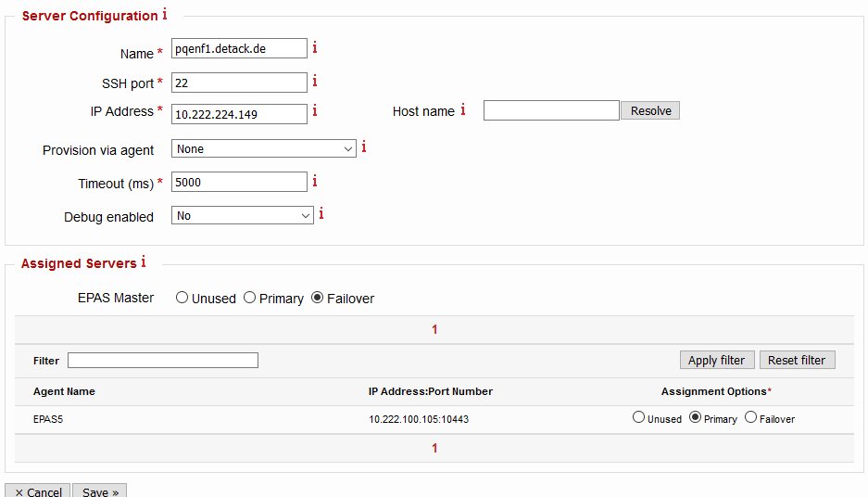The image size is (868, 497).
Task: Click the info icon beside Assigned Servers
Action: pos(144,262)
